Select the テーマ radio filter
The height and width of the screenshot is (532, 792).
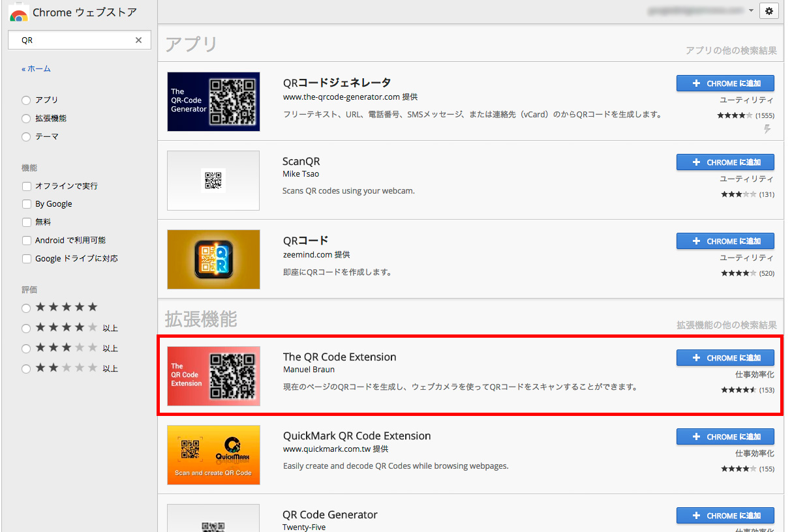pos(26,137)
